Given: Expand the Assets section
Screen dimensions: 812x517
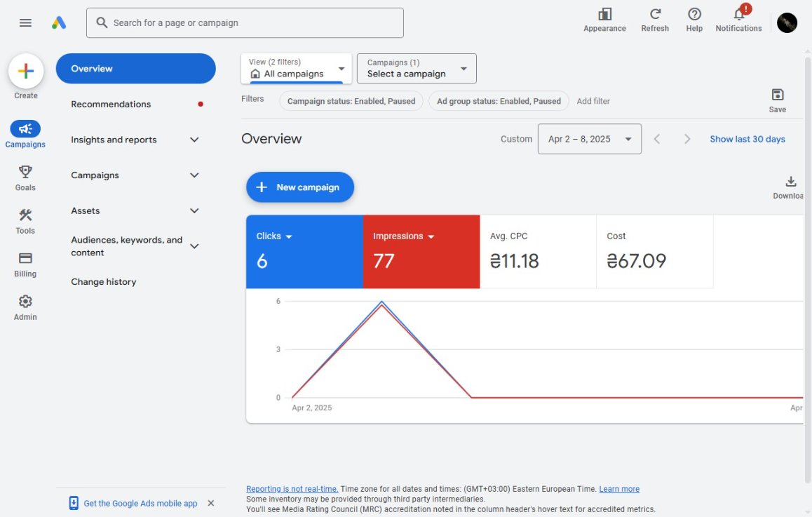Looking at the screenshot, I should coord(135,211).
